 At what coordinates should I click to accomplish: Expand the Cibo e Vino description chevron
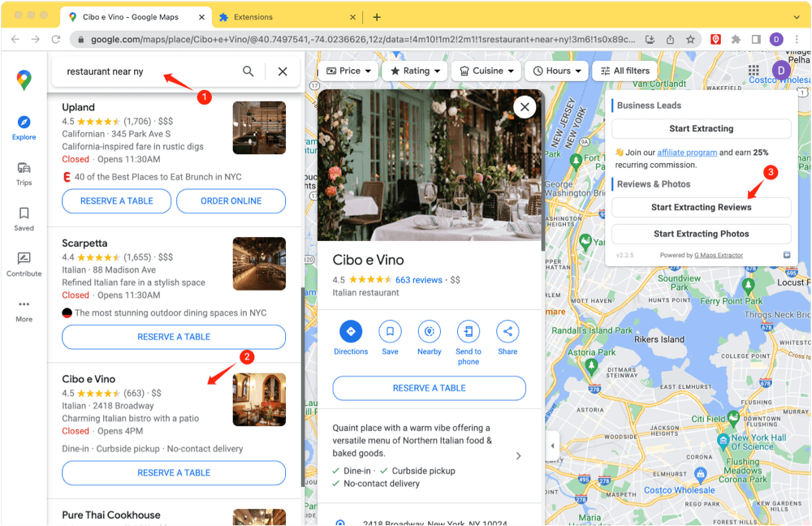[x=518, y=455]
